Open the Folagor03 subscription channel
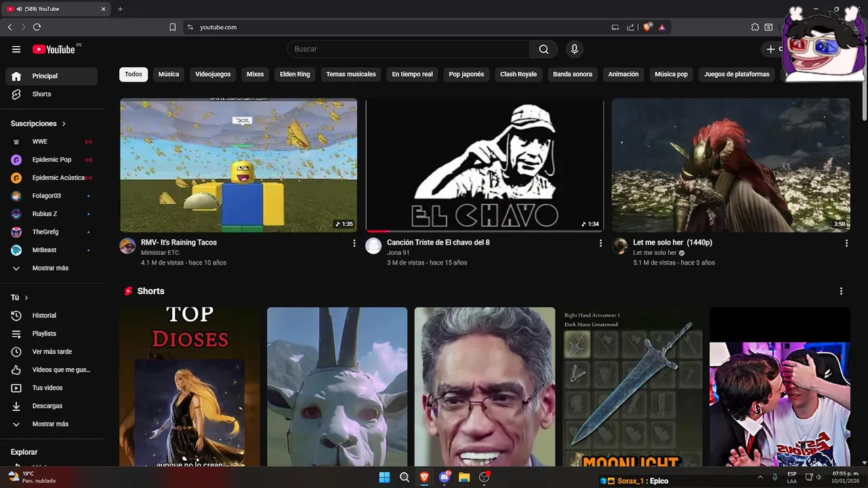868x488 pixels. coord(51,196)
